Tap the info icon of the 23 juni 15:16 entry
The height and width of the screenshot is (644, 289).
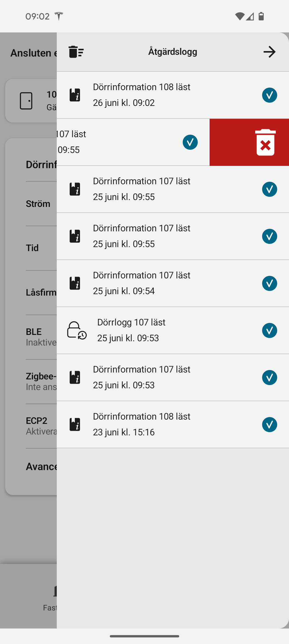[75, 424]
